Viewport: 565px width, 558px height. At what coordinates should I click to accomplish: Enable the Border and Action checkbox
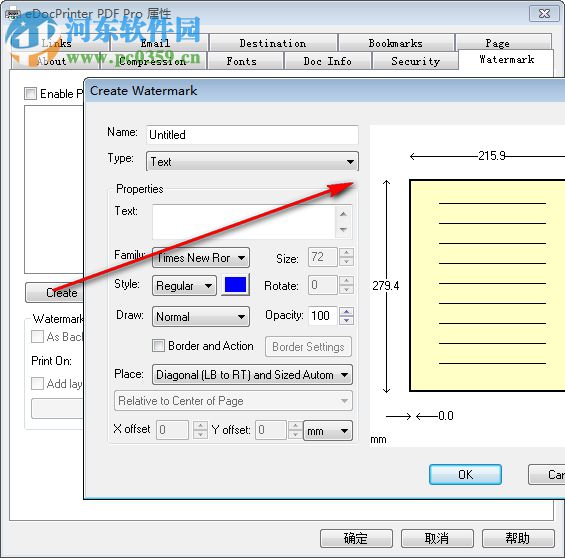coord(158,346)
